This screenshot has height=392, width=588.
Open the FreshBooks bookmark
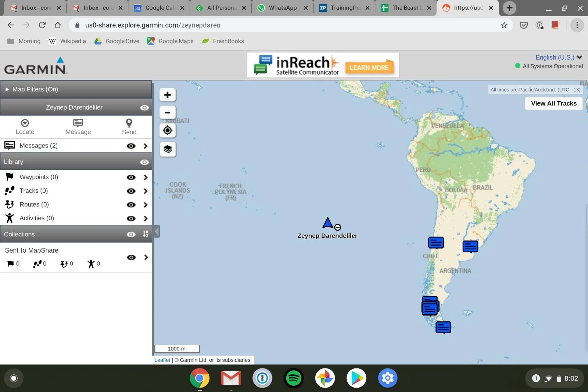pyautogui.click(x=223, y=41)
